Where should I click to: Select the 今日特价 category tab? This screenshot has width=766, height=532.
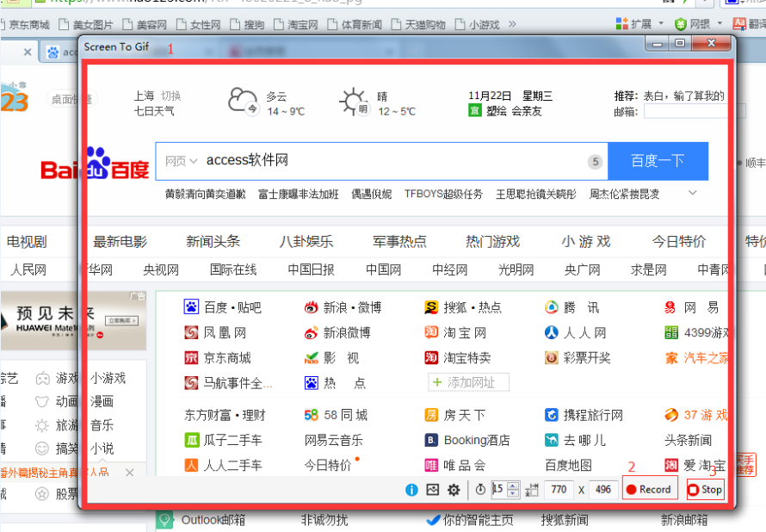coord(679,241)
